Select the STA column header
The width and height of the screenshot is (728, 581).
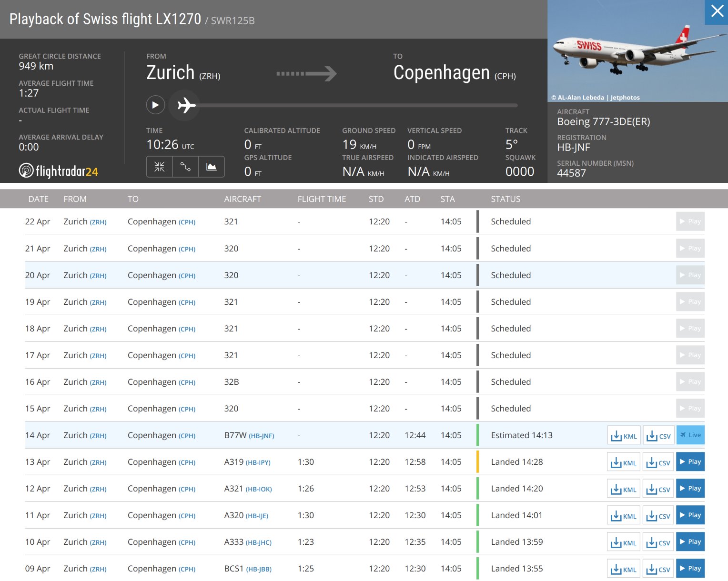point(447,199)
